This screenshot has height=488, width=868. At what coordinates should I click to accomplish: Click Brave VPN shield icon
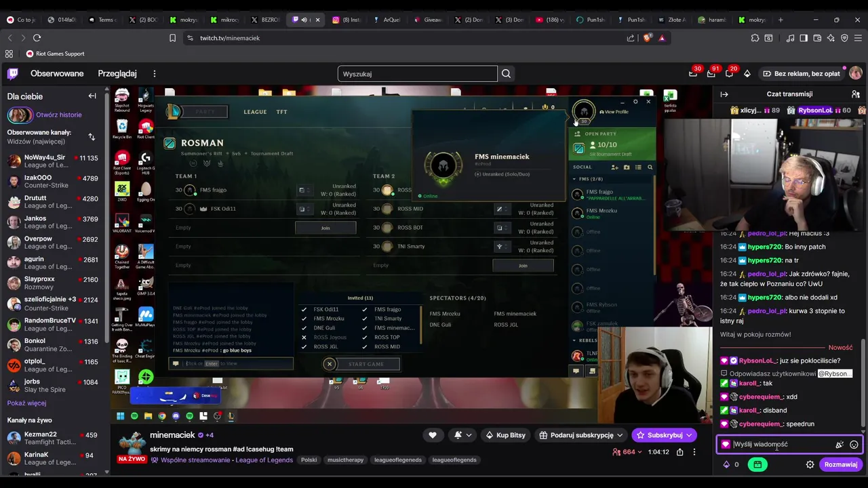tap(844, 38)
